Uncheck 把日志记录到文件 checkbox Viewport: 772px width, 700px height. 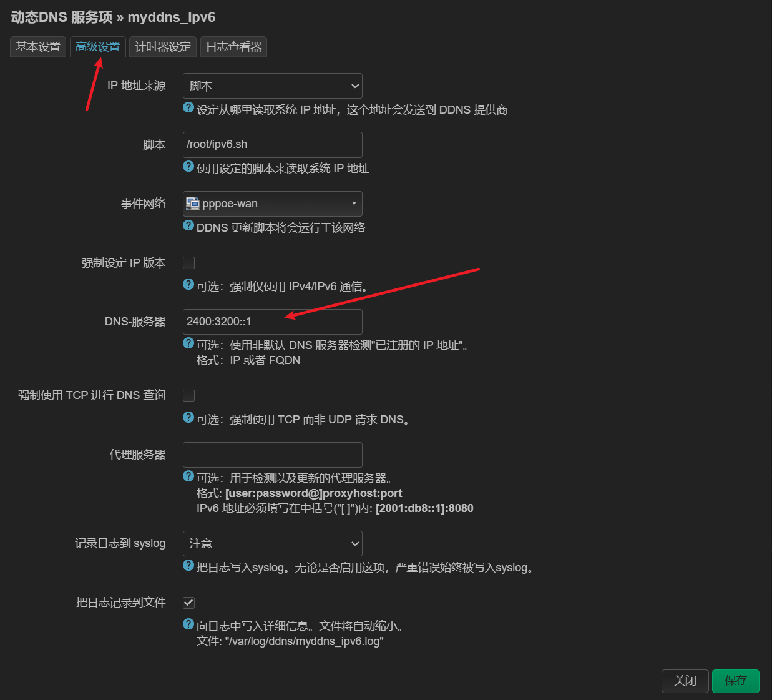(x=188, y=603)
